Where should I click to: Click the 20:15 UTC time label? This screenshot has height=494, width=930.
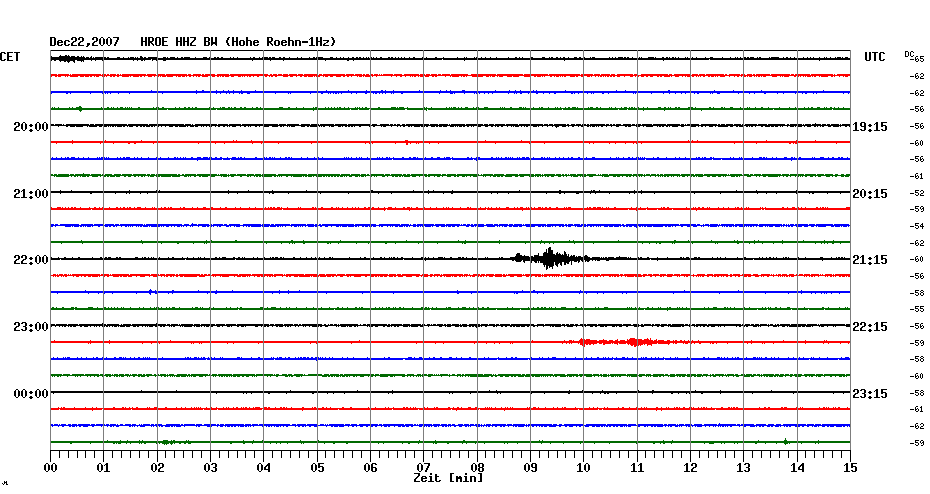coord(870,193)
